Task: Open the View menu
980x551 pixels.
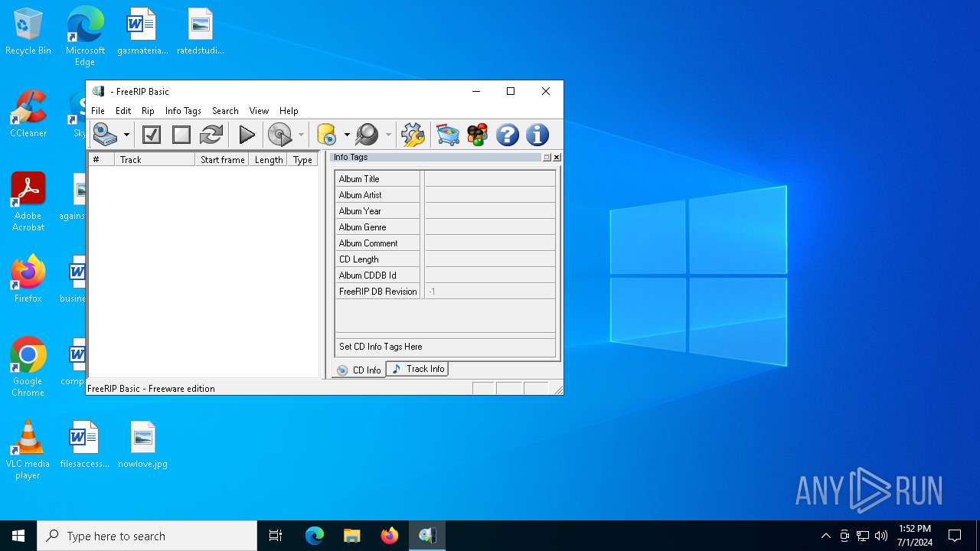Action: 259,111
